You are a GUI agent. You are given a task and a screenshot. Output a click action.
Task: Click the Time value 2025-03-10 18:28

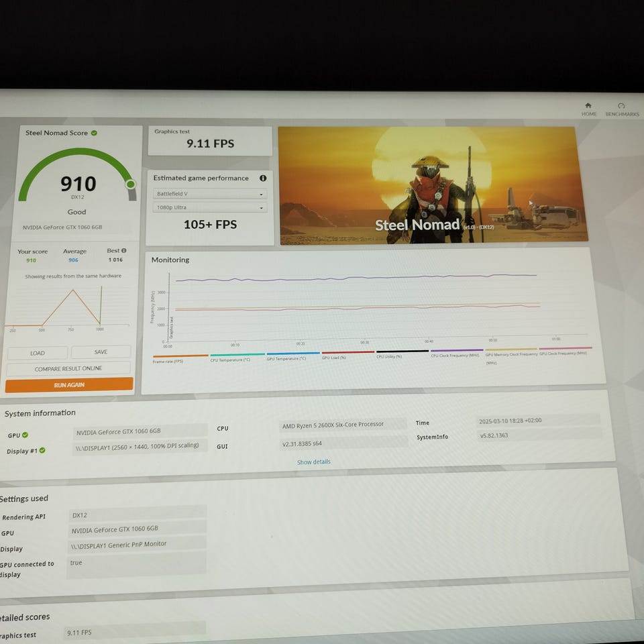click(x=538, y=420)
